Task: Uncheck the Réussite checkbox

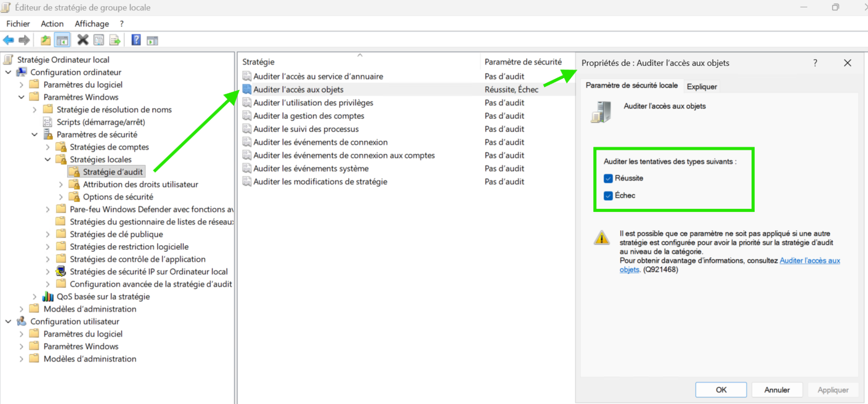Action: coord(609,179)
